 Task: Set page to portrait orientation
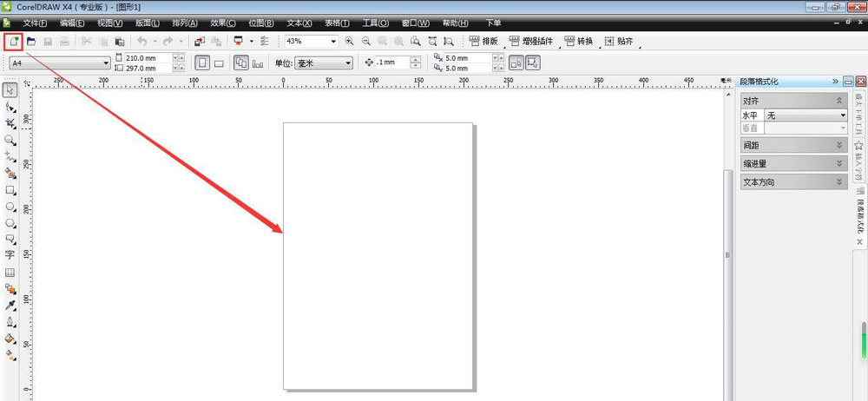tap(201, 62)
